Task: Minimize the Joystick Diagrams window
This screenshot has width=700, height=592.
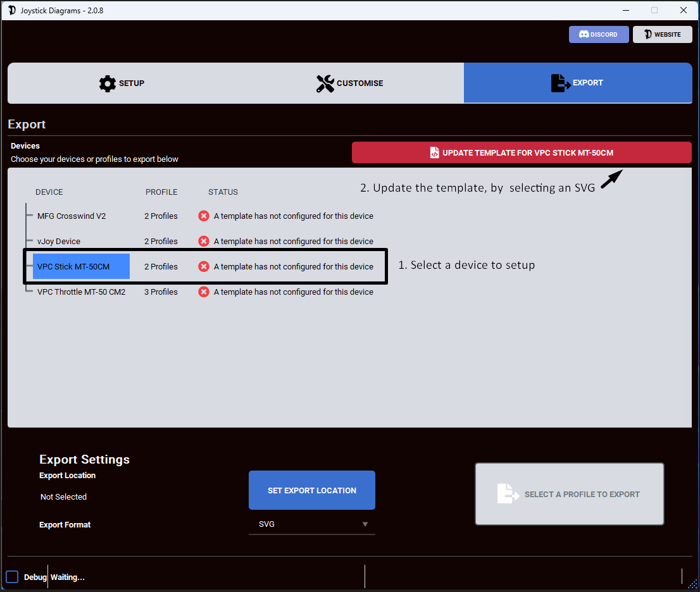Action: pos(626,10)
